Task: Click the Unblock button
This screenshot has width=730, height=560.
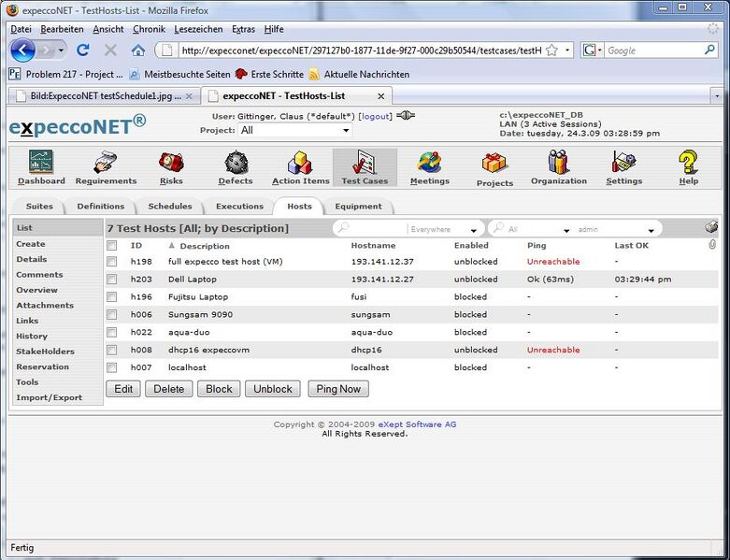Action: (x=273, y=389)
